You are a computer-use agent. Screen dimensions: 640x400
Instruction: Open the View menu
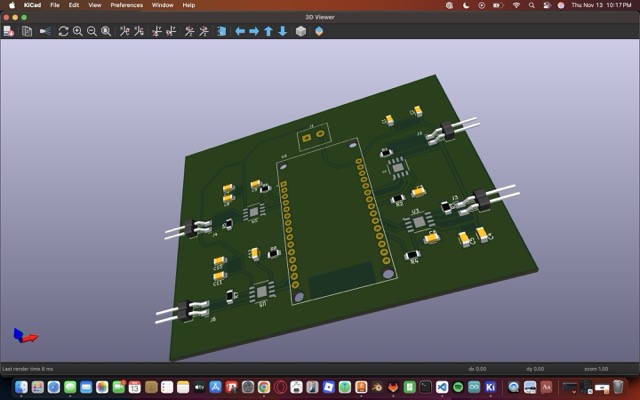tap(94, 5)
